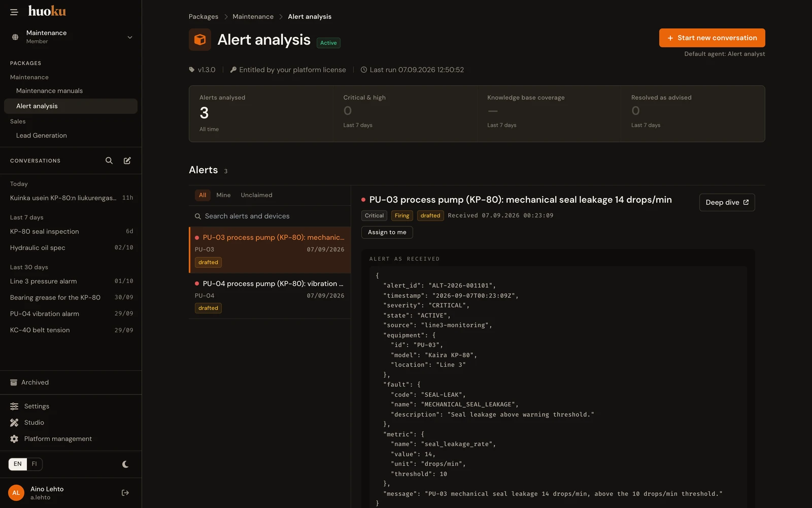812x508 pixels.
Task: Click alert title red status dot
Action: 363,200
